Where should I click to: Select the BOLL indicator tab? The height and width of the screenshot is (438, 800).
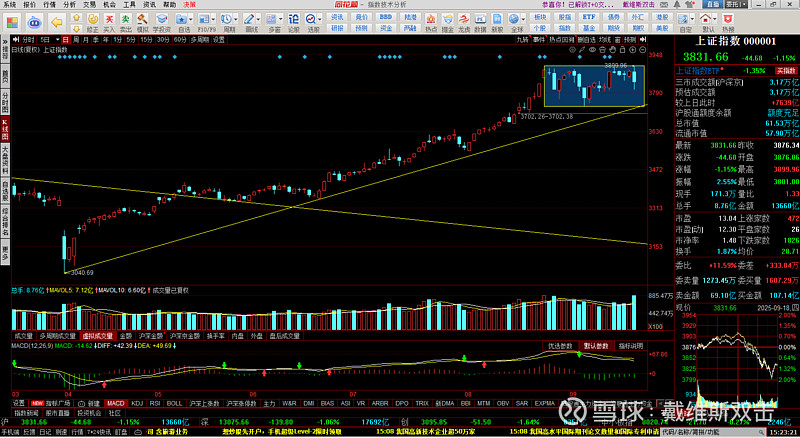coord(174,403)
